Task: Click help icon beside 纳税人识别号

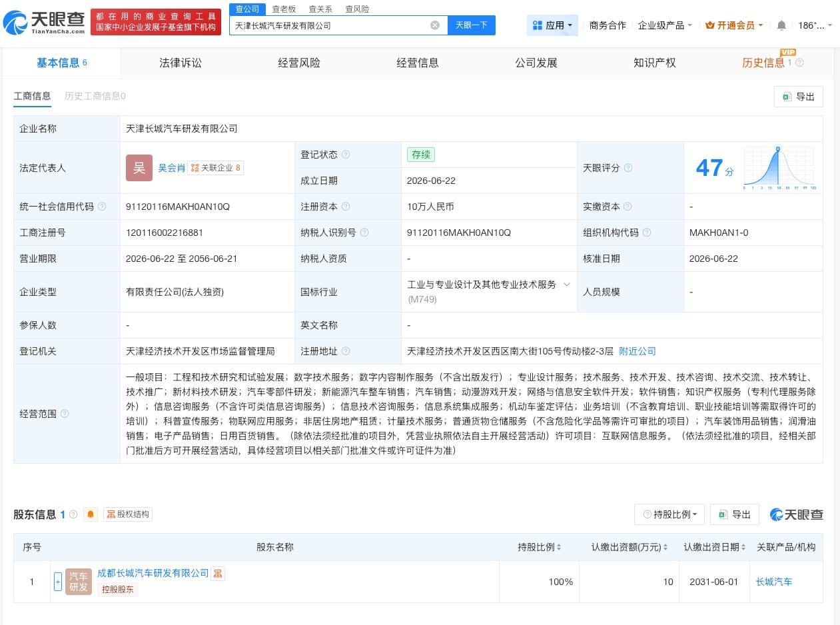Action: pyautogui.click(x=364, y=233)
